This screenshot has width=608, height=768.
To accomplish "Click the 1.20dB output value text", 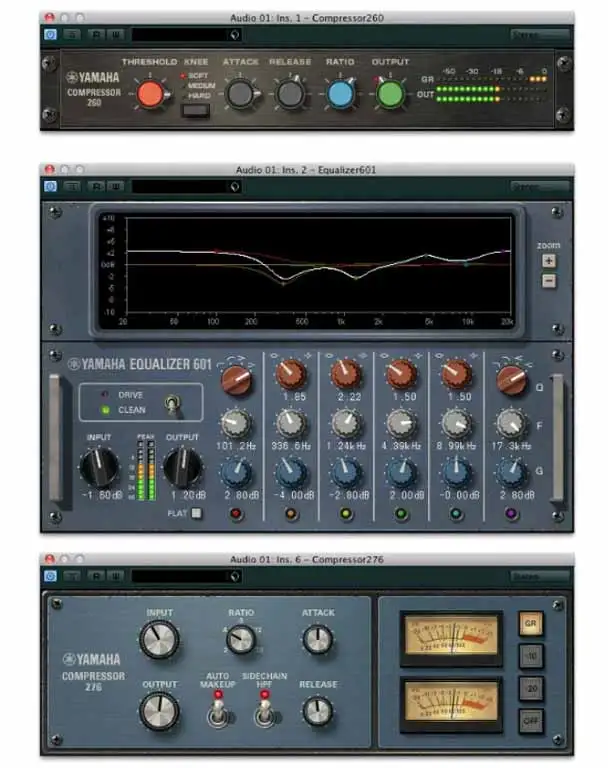I will [189, 495].
